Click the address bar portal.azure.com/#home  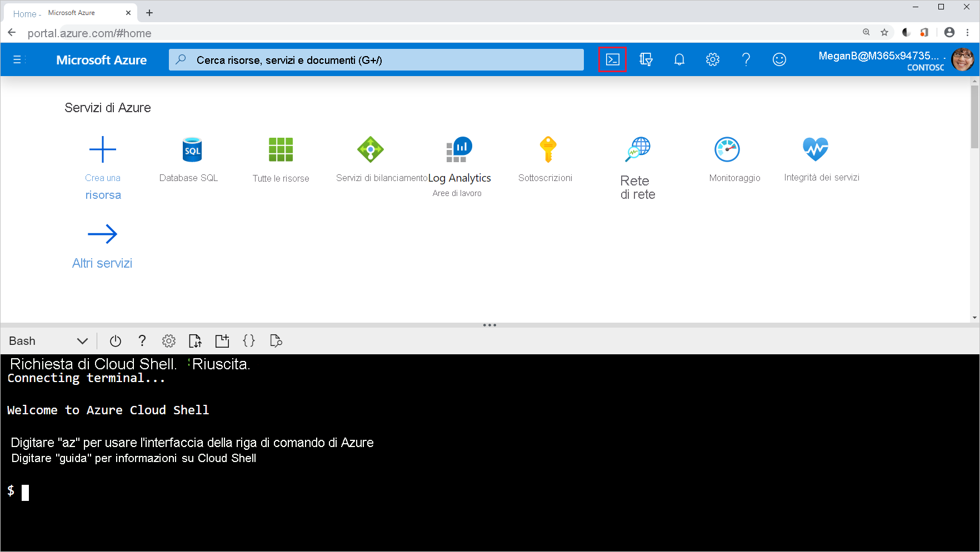tap(89, 33)
